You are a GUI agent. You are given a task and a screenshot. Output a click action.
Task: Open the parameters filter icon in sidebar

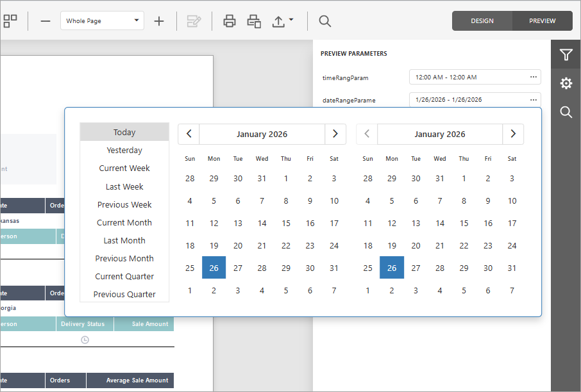[x=566, y=54]
